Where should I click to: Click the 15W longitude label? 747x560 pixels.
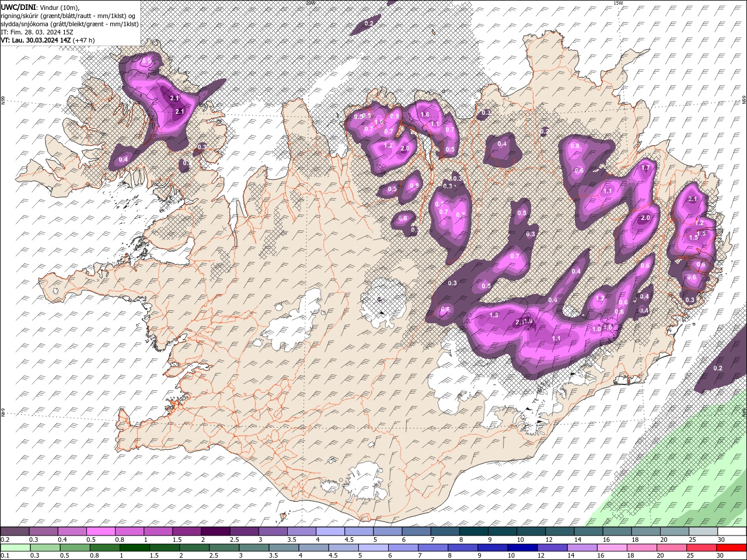(618, 3)
